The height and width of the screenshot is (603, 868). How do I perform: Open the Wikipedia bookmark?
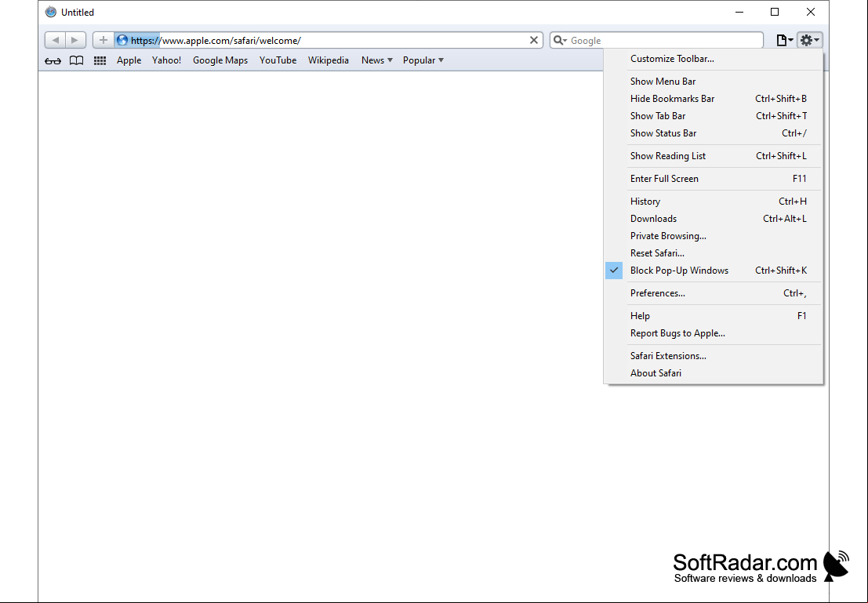329,60
